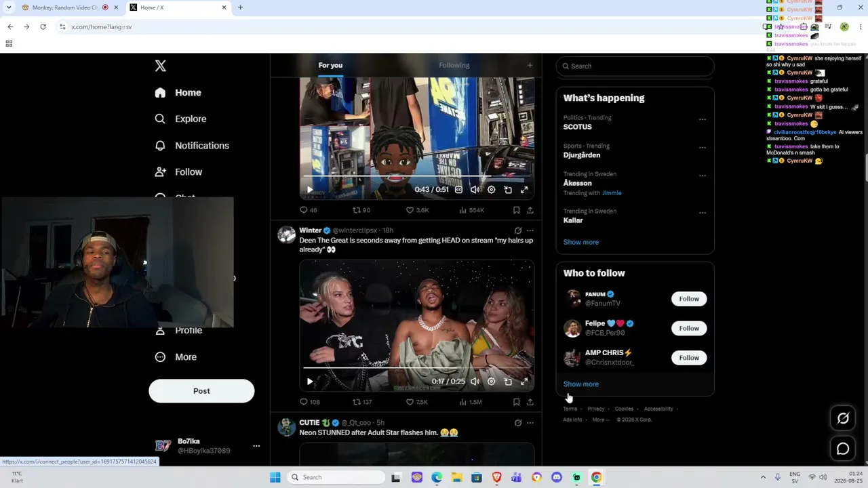Image resolution: width=868 pixels, height=488 pixels.
Task: Follow FANUM
Action: 689,299
